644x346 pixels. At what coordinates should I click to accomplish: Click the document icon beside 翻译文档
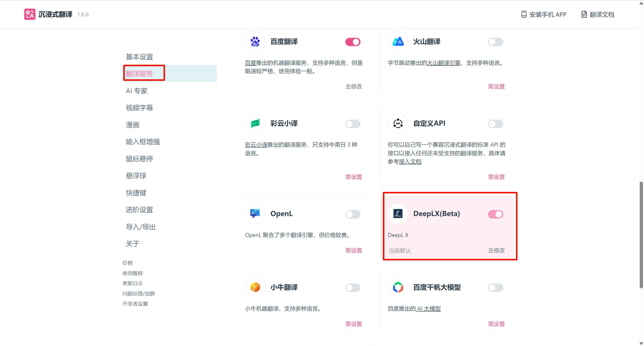(584, 14)
